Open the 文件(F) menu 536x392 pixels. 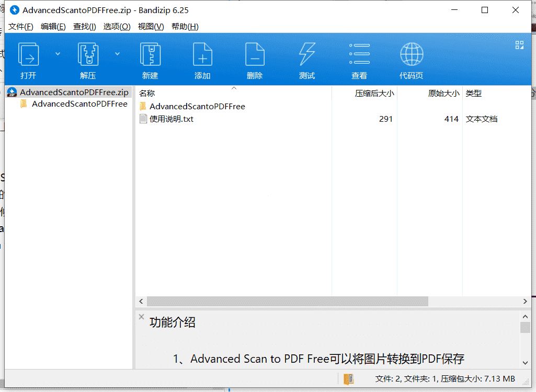point(21,27)
